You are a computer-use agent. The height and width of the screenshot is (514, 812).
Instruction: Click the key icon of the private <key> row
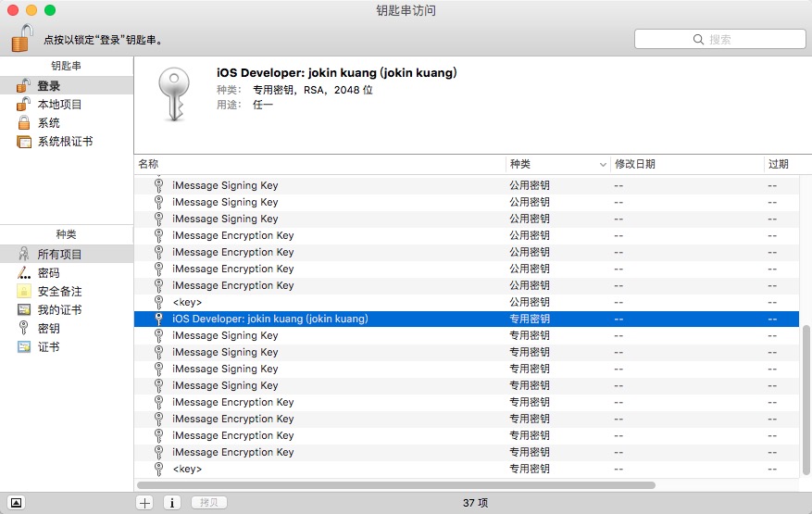(159, 469)
